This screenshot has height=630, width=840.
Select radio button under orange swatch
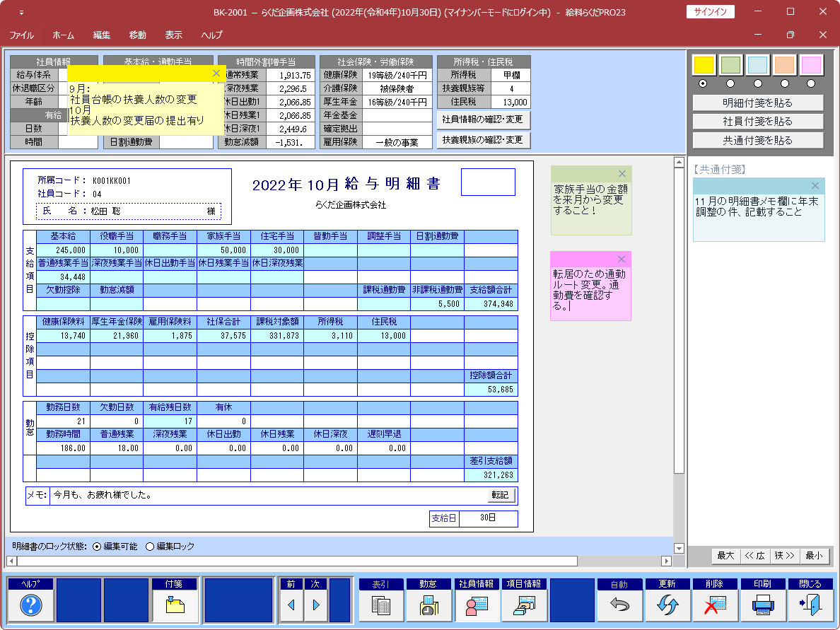pyautogui.click(x=784, y=83)
